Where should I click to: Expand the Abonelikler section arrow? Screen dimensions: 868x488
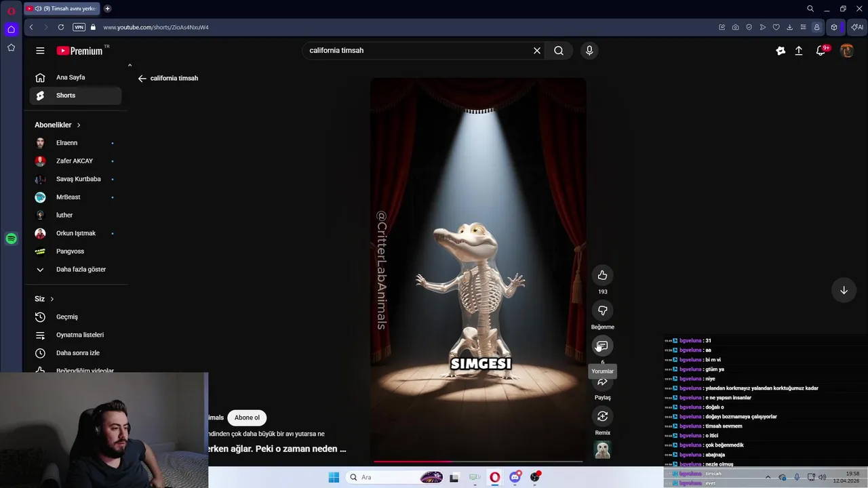pos(79,125)
